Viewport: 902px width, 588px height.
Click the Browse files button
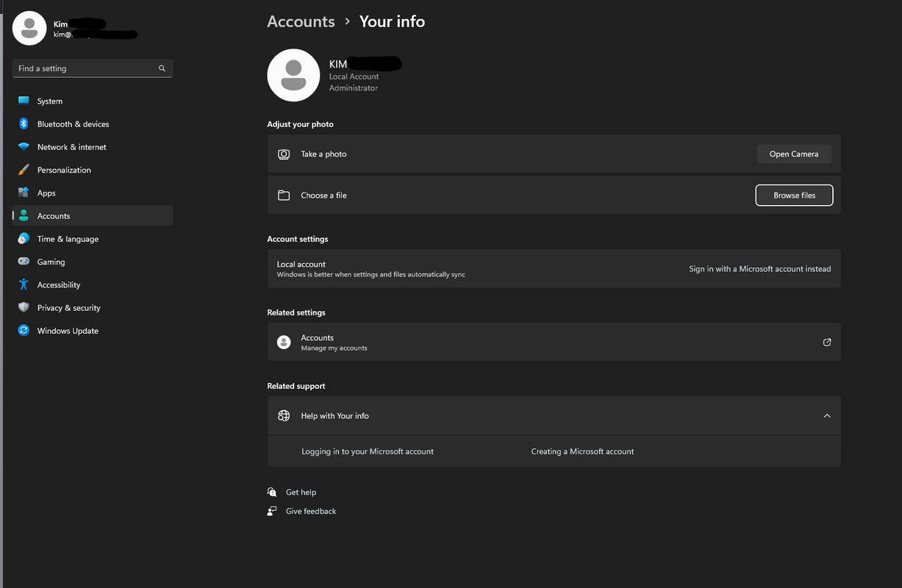click(x=794, y=195)
